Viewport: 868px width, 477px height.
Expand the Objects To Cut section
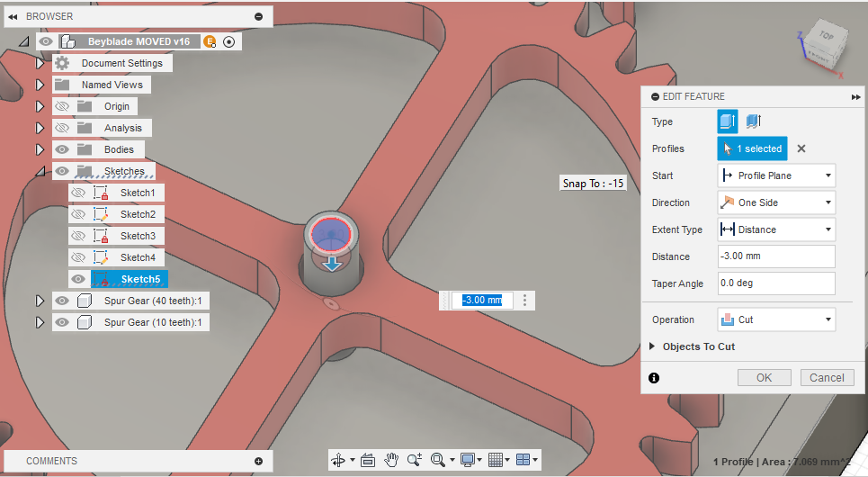tap(652, 346)
